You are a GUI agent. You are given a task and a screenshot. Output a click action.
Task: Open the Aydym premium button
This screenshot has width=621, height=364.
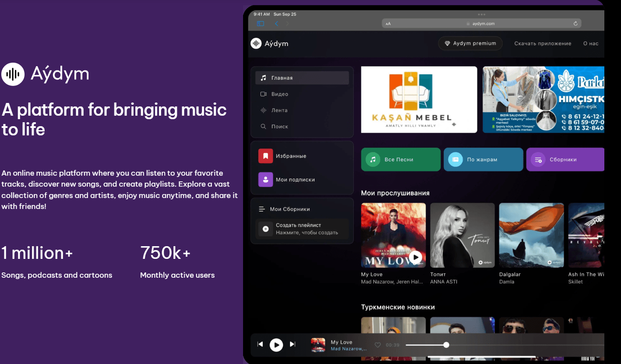(x=470, y=43)
